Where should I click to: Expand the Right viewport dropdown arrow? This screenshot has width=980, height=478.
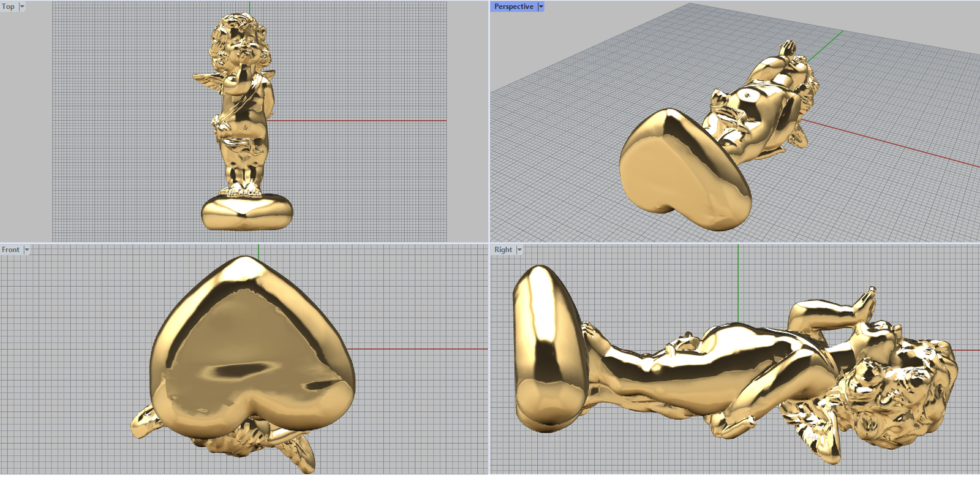point(519,250)
